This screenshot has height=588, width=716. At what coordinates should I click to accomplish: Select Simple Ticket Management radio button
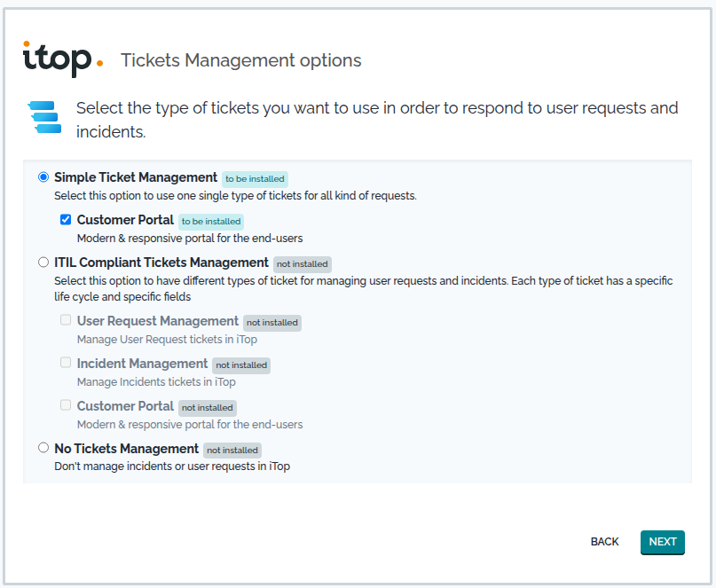(x=43, y=177)
